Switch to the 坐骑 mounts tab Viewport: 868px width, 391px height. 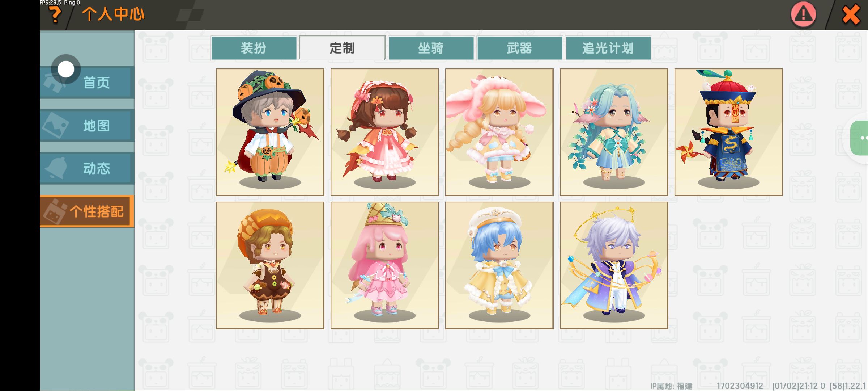[431, 48]
